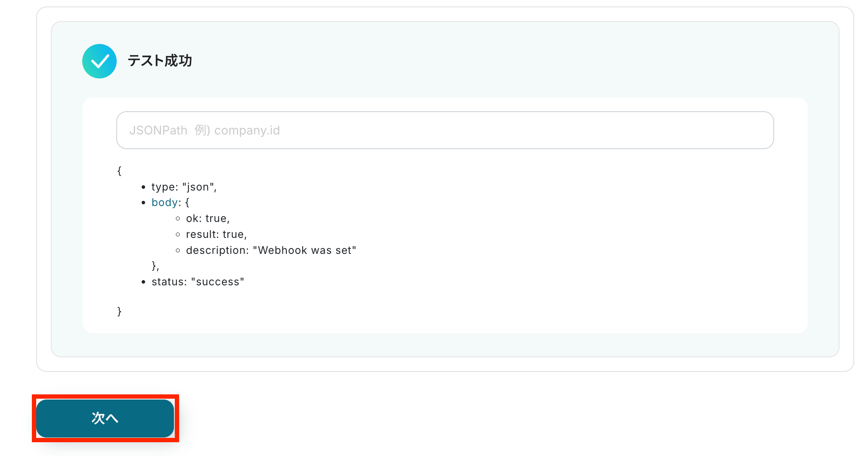Click the "success" status value
This screenshot has height=456, width=868.
217,282
